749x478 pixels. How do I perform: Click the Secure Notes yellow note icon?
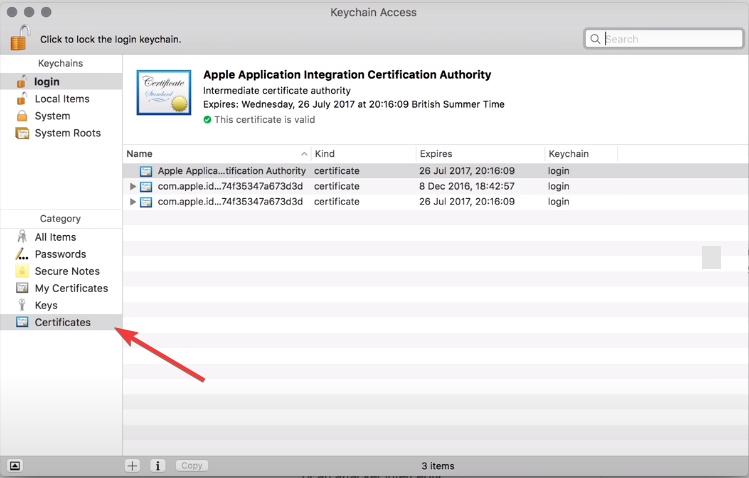[x=22, y=271]
